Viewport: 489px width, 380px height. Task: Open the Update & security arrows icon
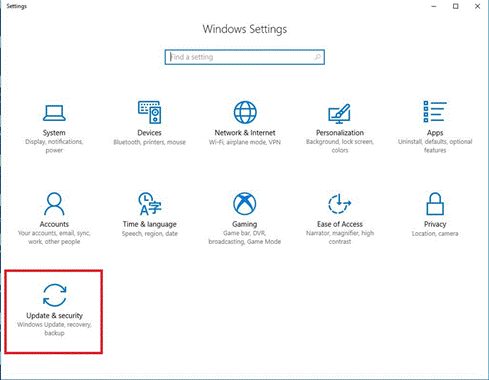click(55, 295)
